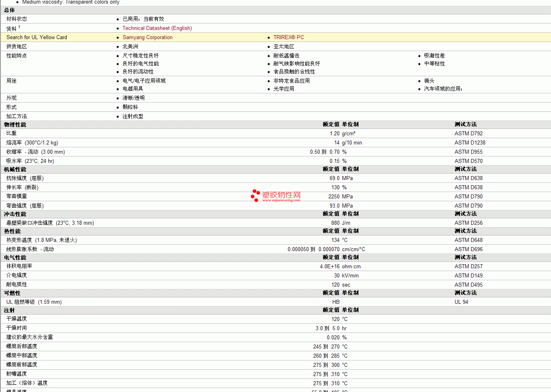Click the 'Search for UL Yellow Card' label
The height and width of the screenshot is (392, 551).
click(37, 38)
